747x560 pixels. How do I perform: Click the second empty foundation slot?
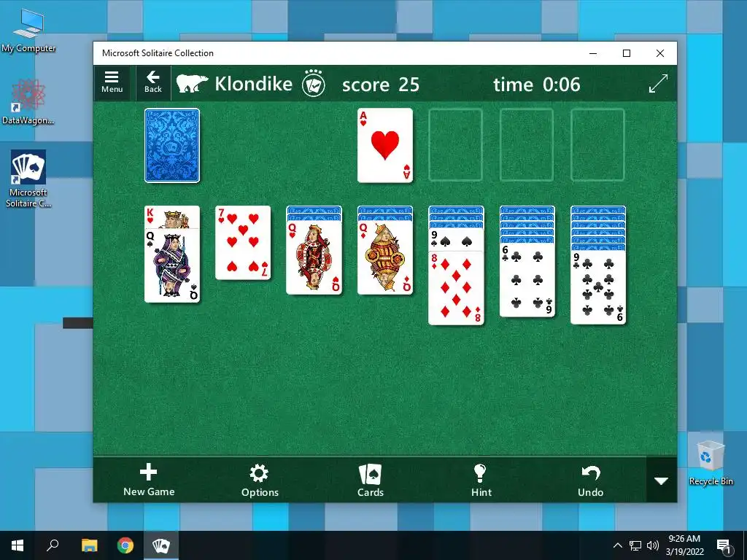point(456,145)
